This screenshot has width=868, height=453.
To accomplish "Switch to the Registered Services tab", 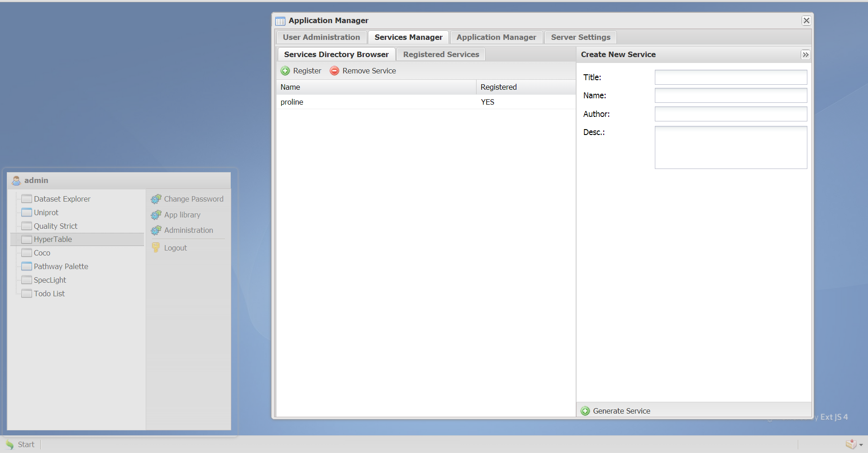I will [441, 54].
